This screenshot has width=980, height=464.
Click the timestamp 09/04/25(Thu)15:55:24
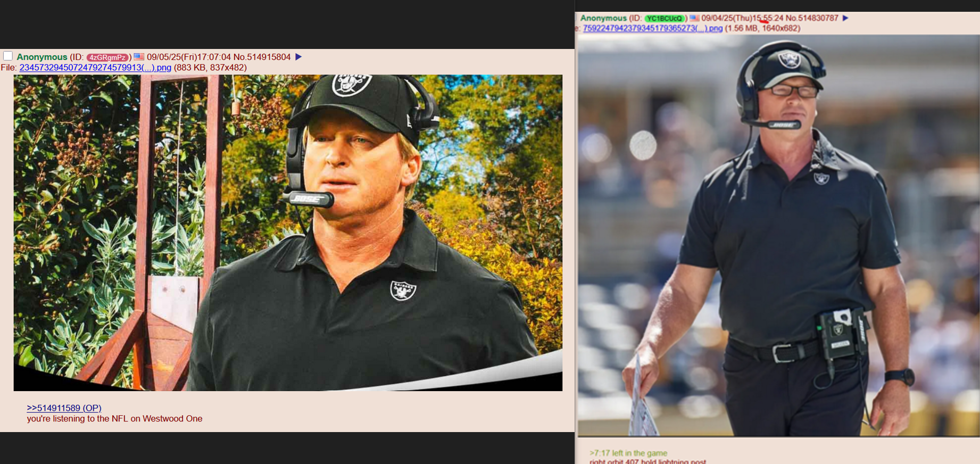coord(742,18)
